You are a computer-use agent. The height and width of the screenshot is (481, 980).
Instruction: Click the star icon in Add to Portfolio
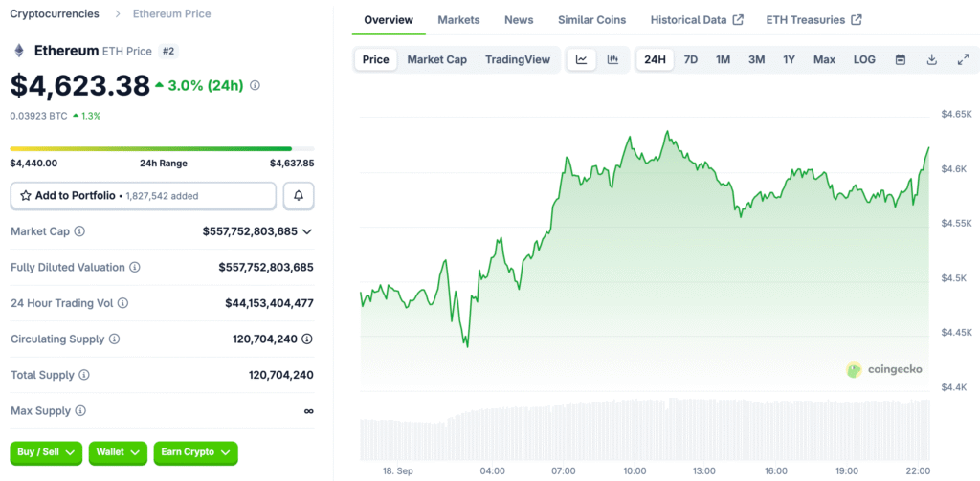[26, 195]
